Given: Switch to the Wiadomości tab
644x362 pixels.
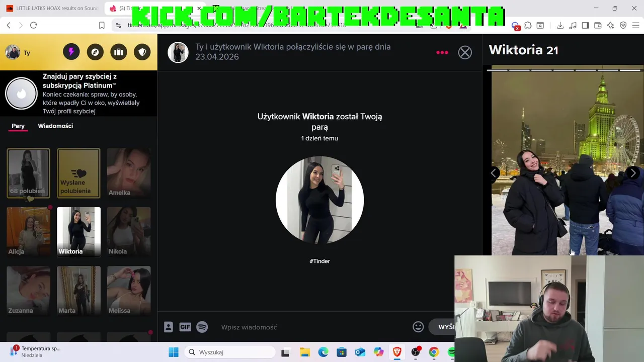Looking at the screenshot, I should coord(55,126).
